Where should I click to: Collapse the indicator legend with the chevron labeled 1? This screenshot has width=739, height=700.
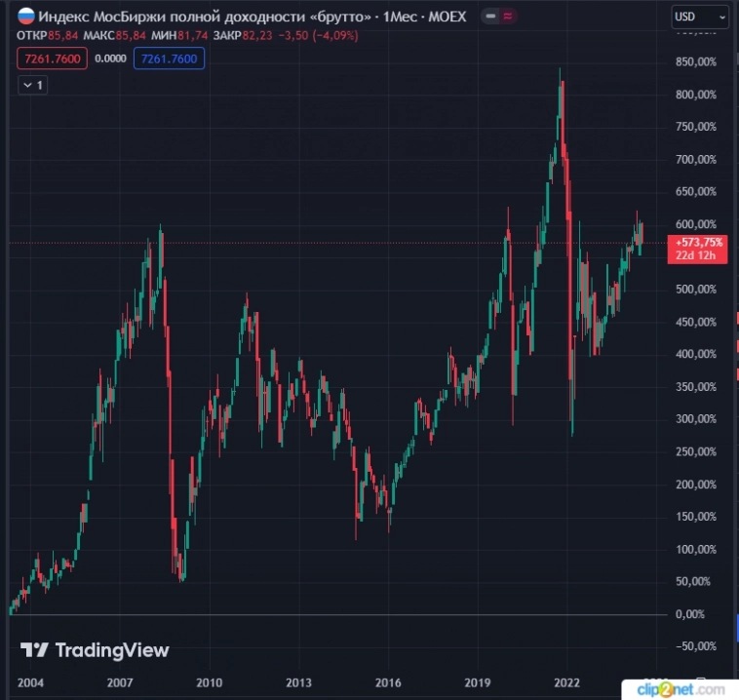[x=32, y=86]
